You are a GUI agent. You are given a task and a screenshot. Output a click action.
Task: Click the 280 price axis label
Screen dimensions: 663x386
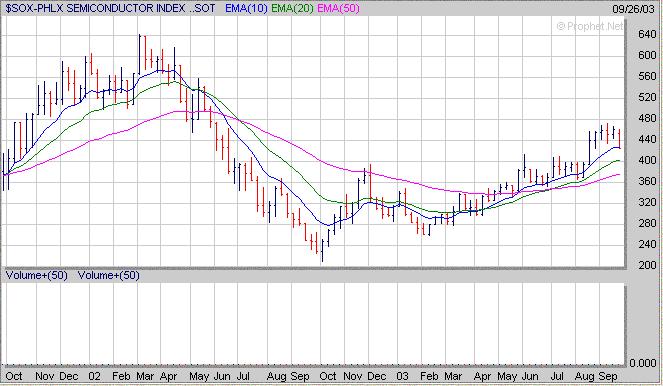pos(647,223)
